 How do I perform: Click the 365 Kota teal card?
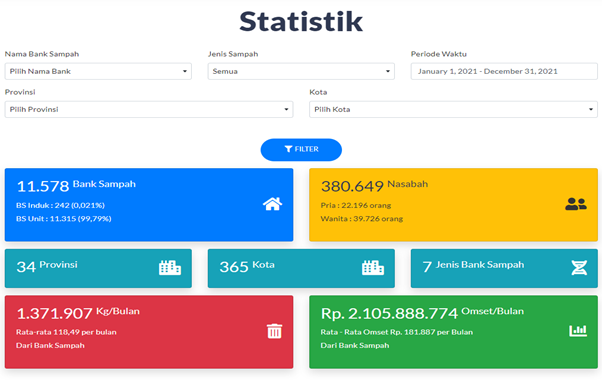click(301, 268)
